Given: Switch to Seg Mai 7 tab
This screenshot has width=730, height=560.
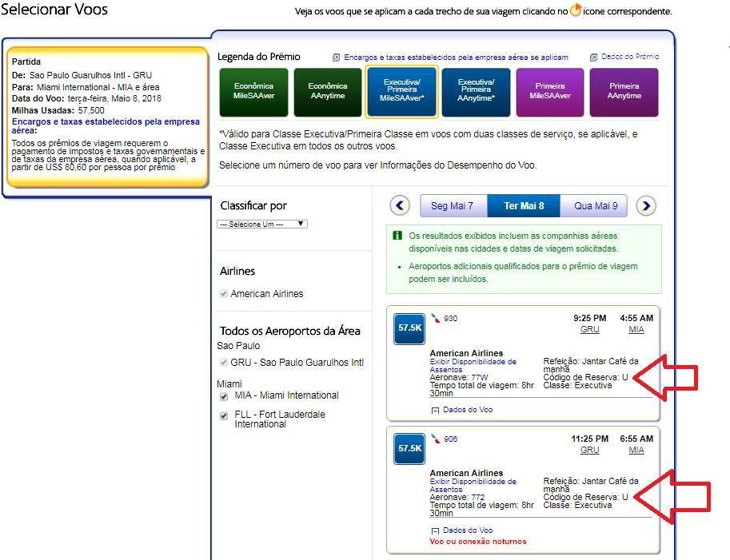Looking at the screenshot, I should 453,205.
